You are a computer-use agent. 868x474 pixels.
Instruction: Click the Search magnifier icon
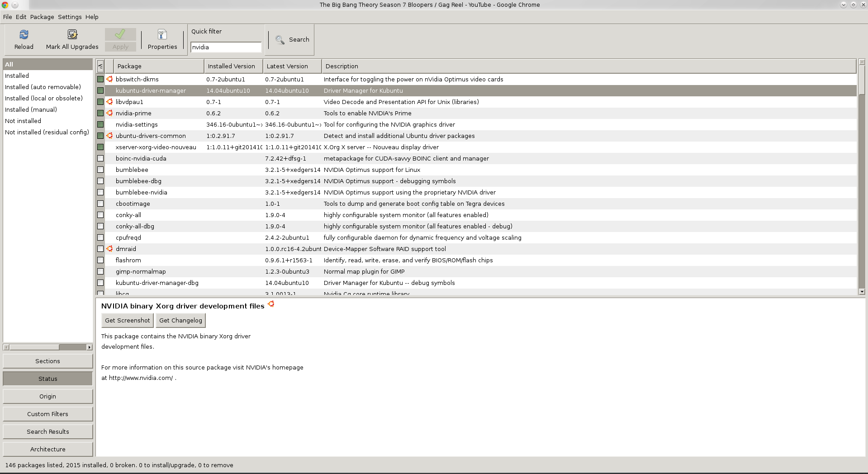(280, 40)
